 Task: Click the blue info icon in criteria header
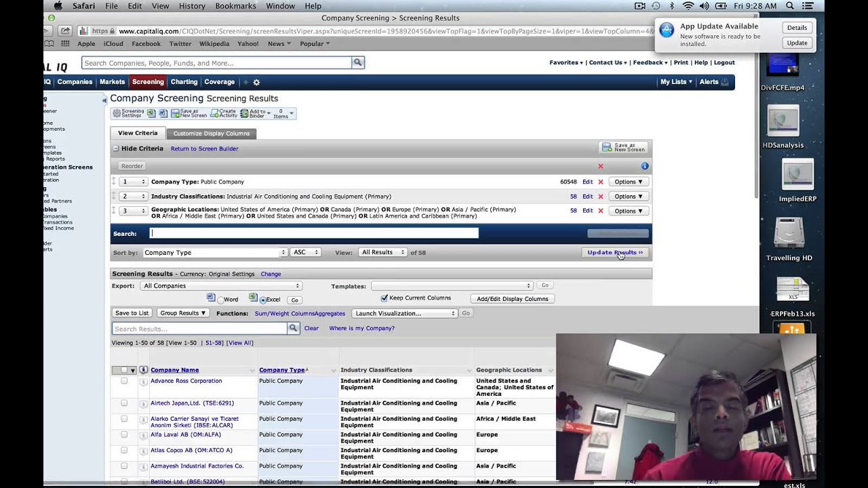click(x=645, y=166)
